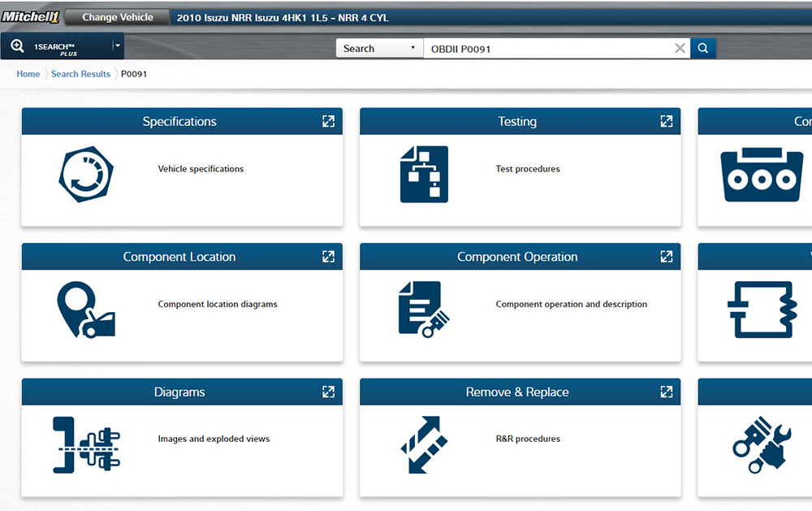Clear the search field with X icon
Image resolution: width=812 pixels, height=511 pixels.
tap(680, 49)
